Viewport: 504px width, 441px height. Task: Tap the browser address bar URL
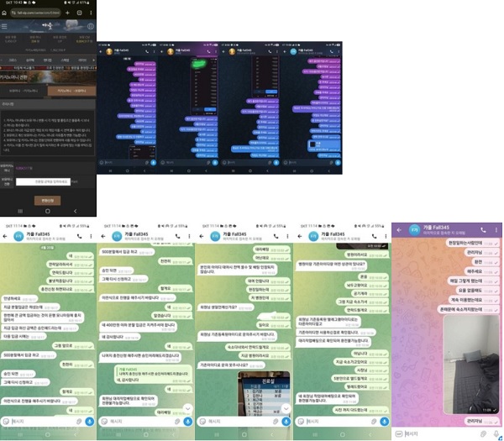point(35,13)
